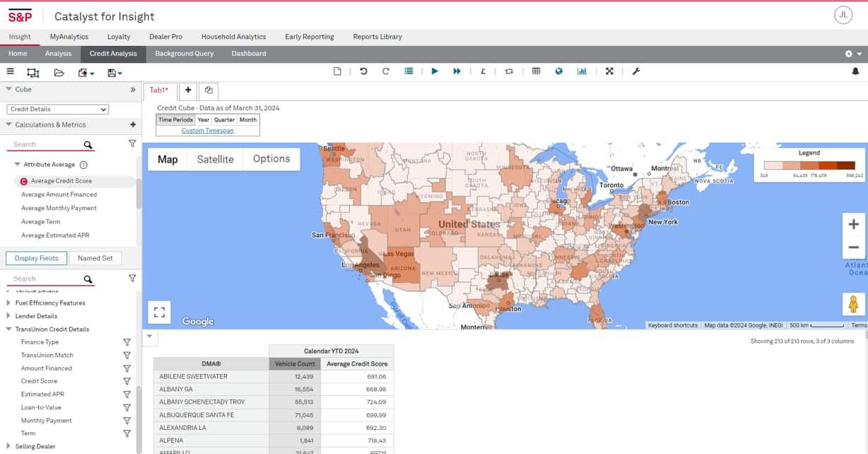The image size is (868, 454).
Task: Click the filter icon beside Credit Score
Action: (x=127, y=381)
